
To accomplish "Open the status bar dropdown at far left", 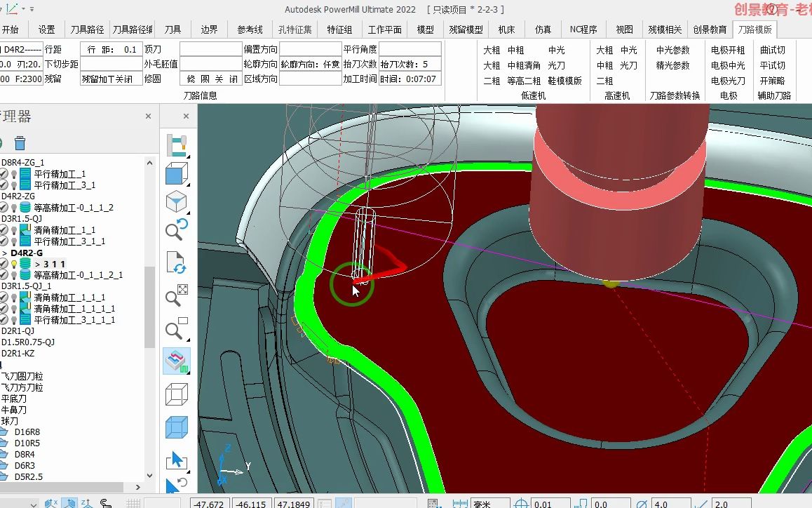I will point(33,504).
